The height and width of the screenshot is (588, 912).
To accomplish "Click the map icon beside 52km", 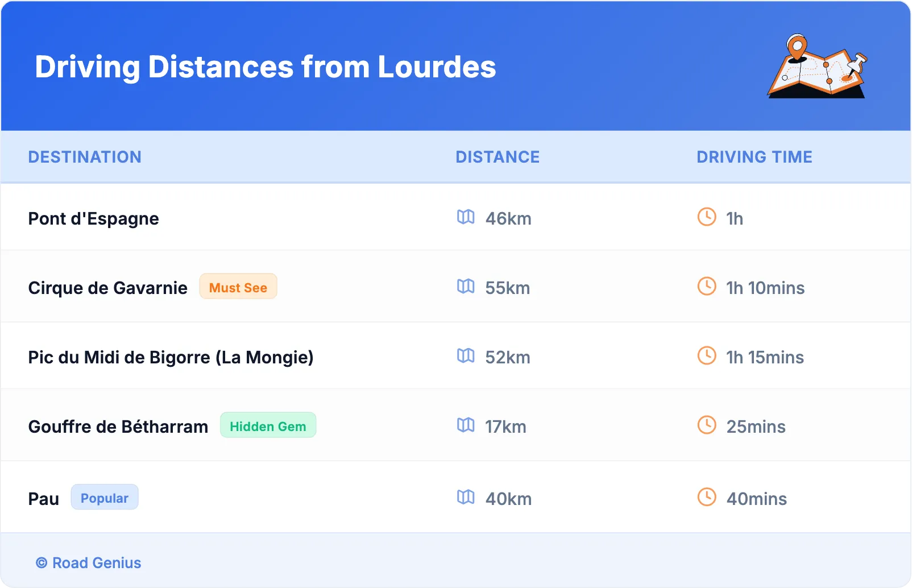I will coord(466,355).
